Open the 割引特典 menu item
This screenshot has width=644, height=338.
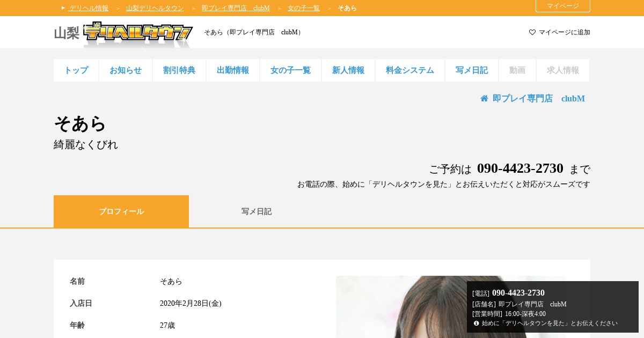pos(179,70)
